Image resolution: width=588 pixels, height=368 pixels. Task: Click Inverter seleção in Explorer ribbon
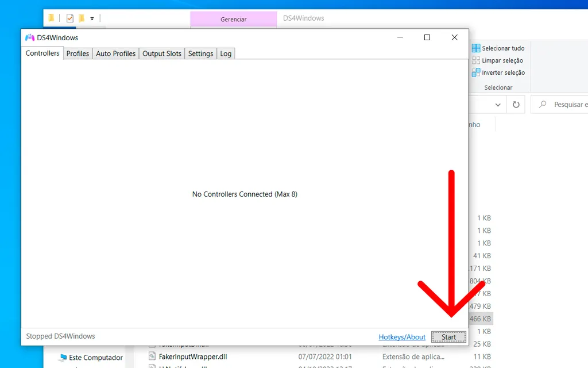point(498,72)
